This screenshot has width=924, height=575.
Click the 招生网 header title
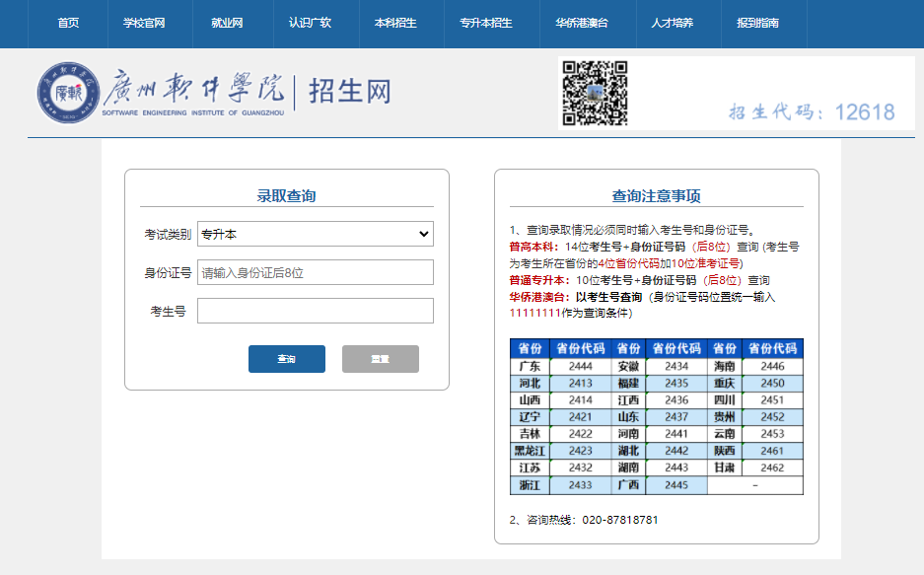pyautogui.click(x=350, y=92)
